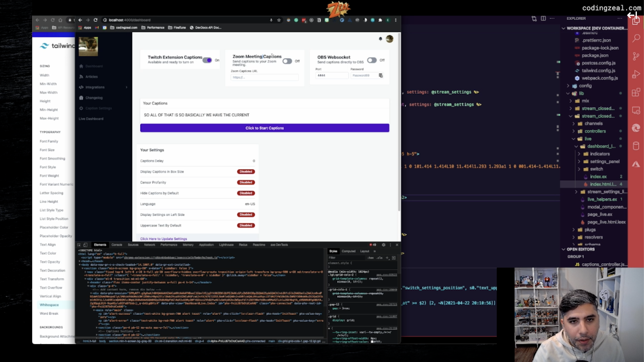
Task: Open the Azure icon in VS Code activity bar
Action: click(x=636, y=164)
